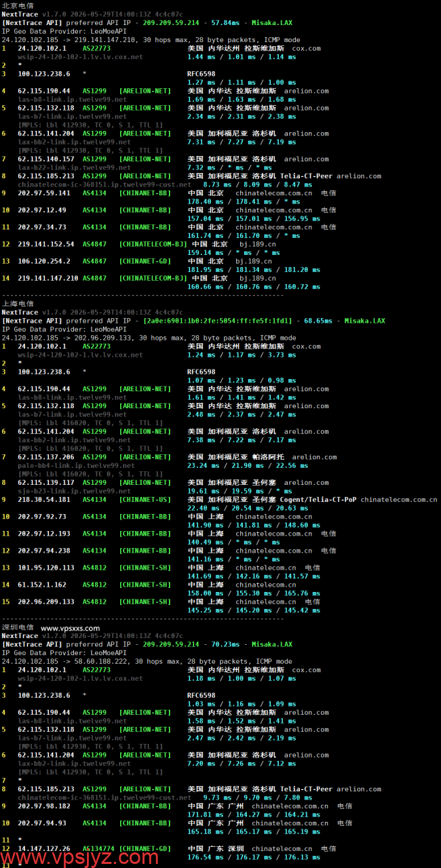Click hostname palo-bb4-link.ip.twelve99.net
The width and height of the screenshot is (441, 868).
click(x=76, y=465)
